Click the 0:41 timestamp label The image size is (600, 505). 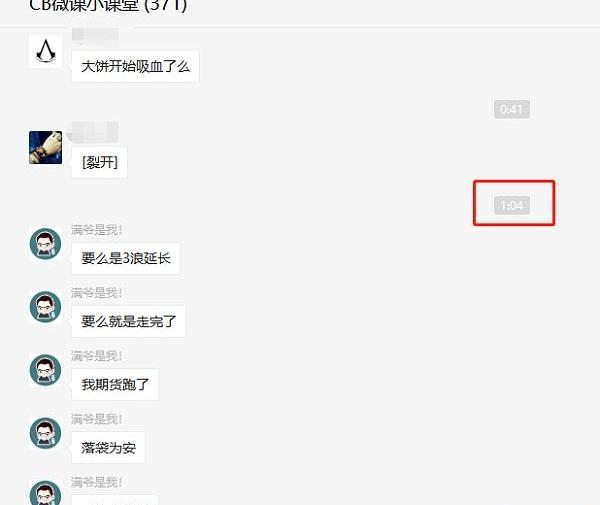pyautogui.click(x=512, y=109)
